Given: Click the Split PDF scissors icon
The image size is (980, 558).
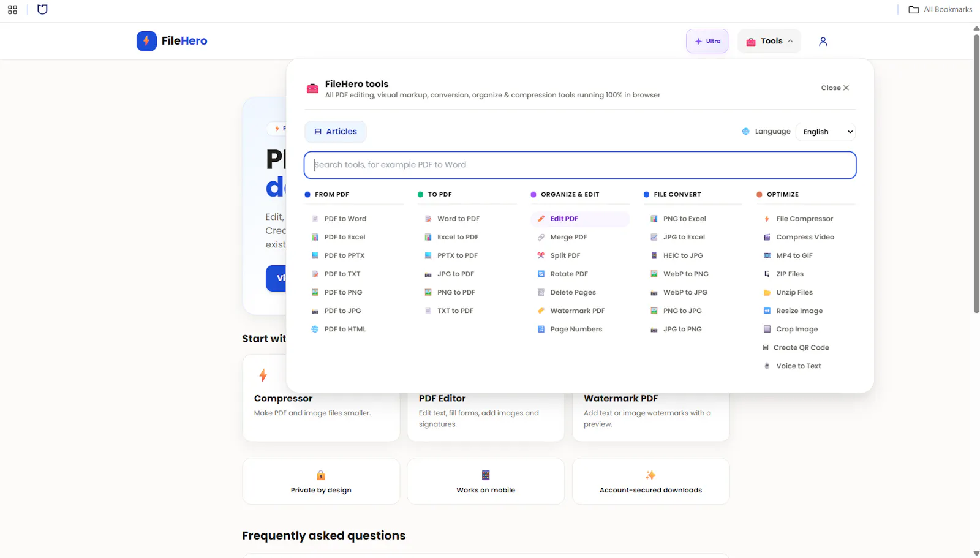Looking at the screenshot, I should pos(541,255).
